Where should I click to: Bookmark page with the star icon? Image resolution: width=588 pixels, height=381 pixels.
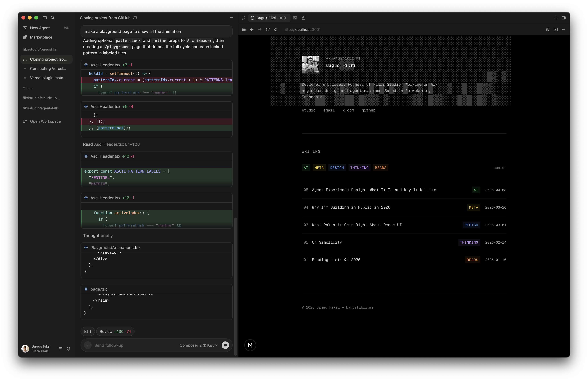click(276, 29)
